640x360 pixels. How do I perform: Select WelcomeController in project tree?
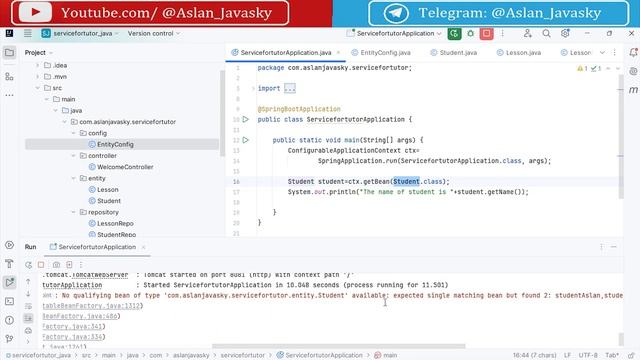(125, 167)
